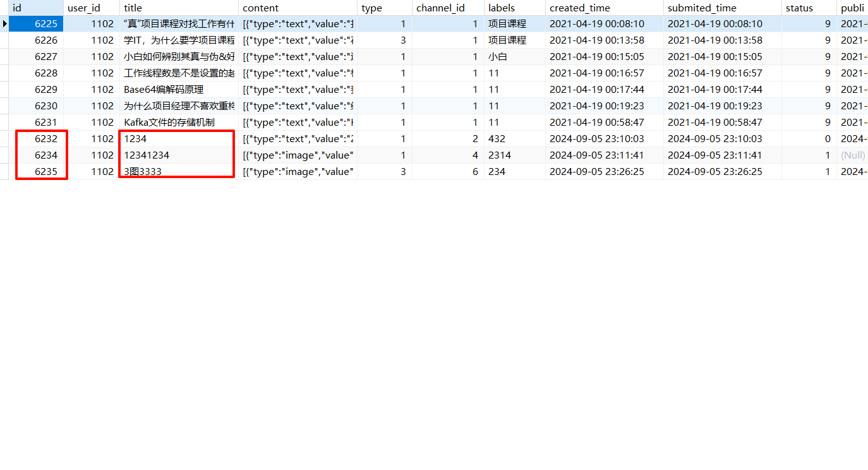Screen dimensions: 868x470
Task: Select the content cell in row 6234
Action: point(298,155)
